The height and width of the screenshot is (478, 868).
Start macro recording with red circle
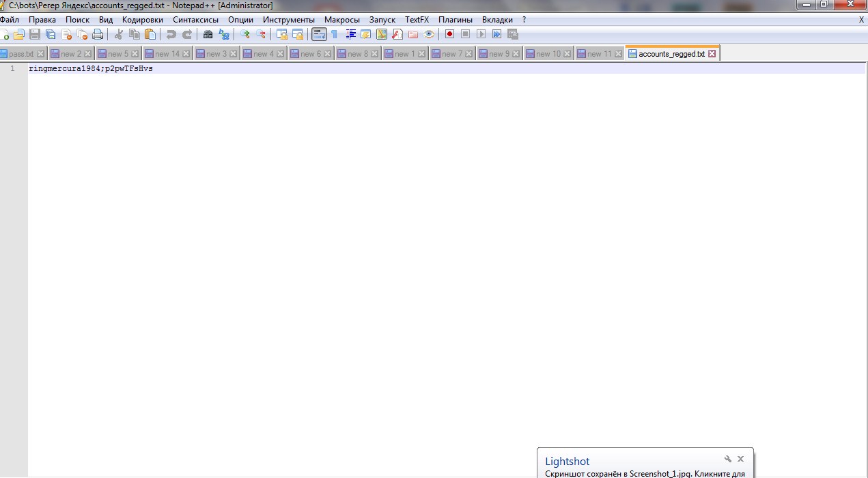(449, 34)
